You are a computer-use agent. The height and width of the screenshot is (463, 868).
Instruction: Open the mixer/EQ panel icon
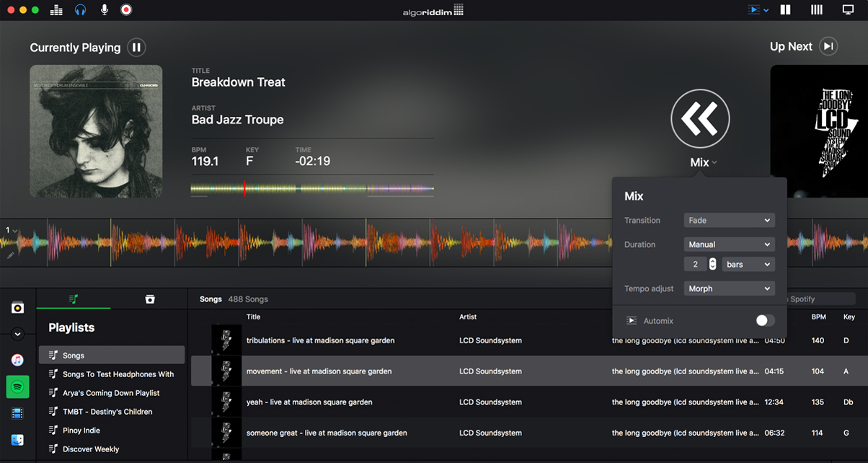coord(56,9)
